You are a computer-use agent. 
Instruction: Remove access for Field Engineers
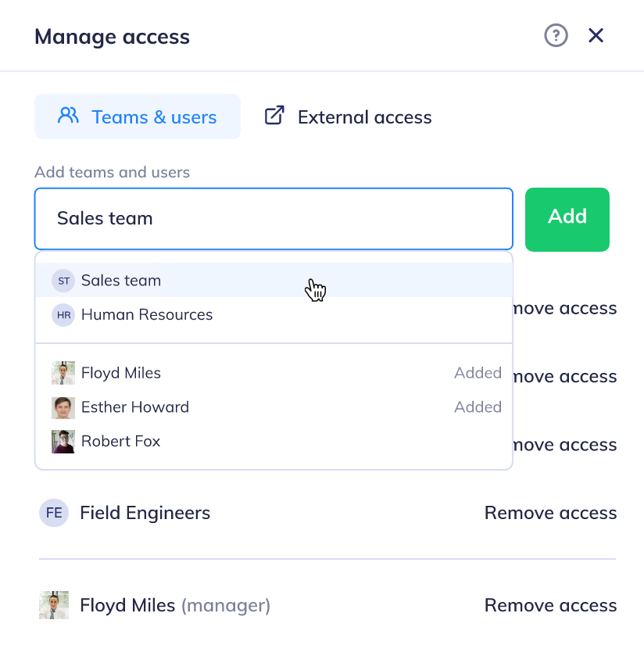pyautogui.click(x=550, y=513)
